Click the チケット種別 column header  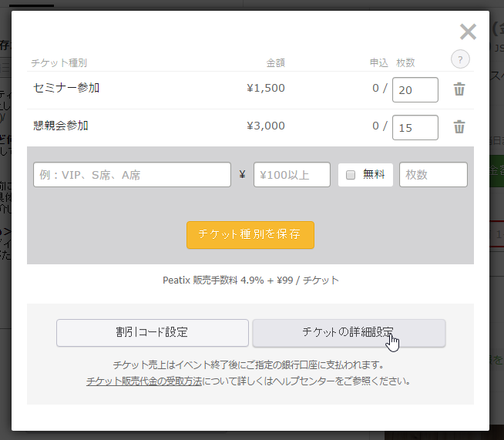(x=59, y=62)
